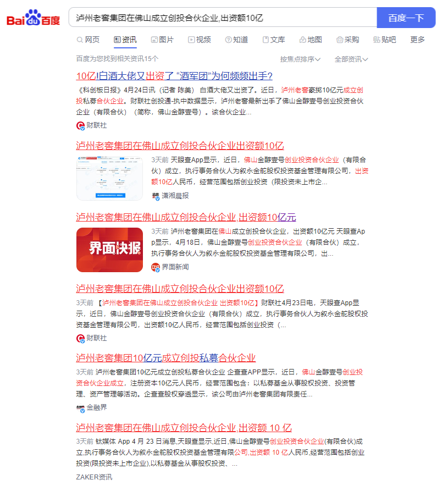Click the ZAKER资讯 source name
The height and width of the screenshot is (491, 448).
tap(94, 477)
